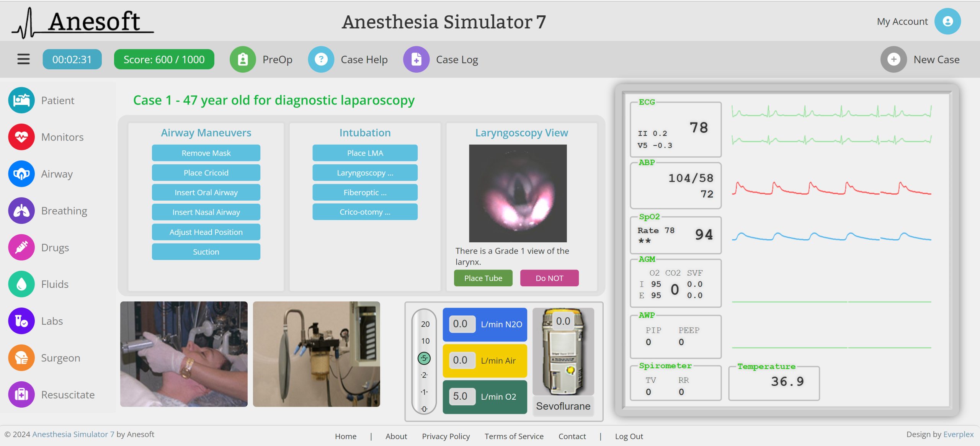Click the Sevoflurane vaporizer image
Viewport: 980px width, 446px height.
[x=563, y=351]
